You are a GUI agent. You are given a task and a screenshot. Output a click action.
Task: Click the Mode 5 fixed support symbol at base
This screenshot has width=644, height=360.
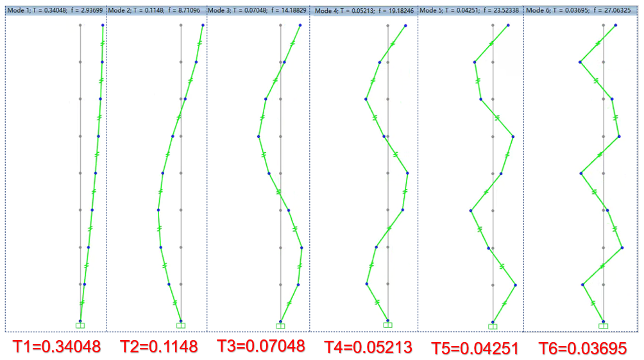(493, 327)
